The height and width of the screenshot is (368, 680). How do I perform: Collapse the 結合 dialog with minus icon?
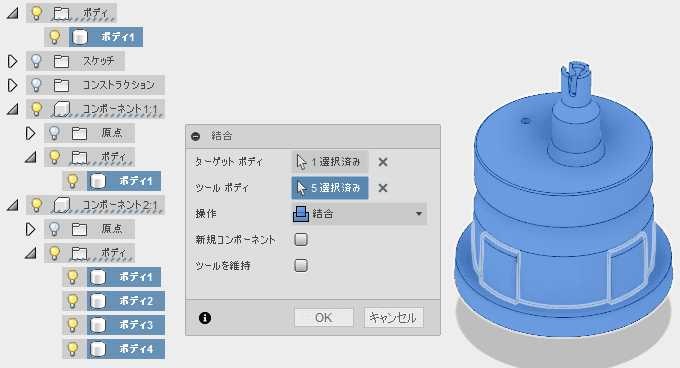pyautogui.click(x=196, y=136)
